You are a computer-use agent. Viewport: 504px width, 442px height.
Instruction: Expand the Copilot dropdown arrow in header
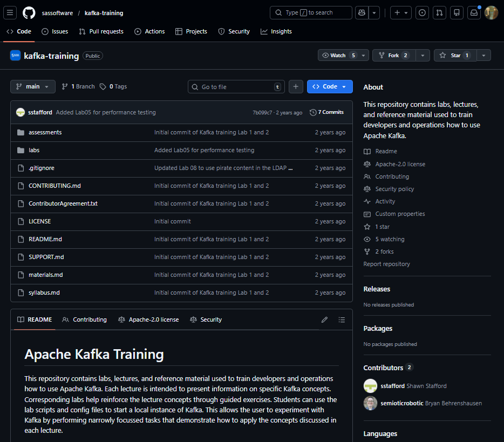[x=374, y=13]
